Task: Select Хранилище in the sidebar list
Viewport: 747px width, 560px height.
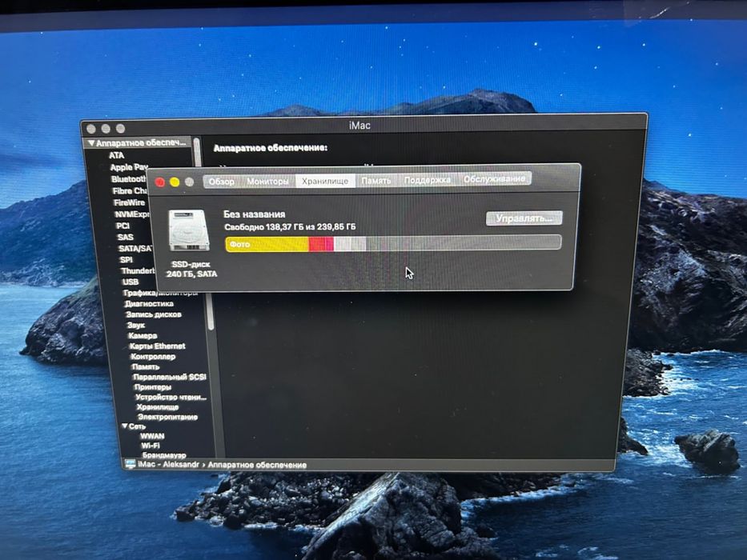Action: tap(158, 407)
